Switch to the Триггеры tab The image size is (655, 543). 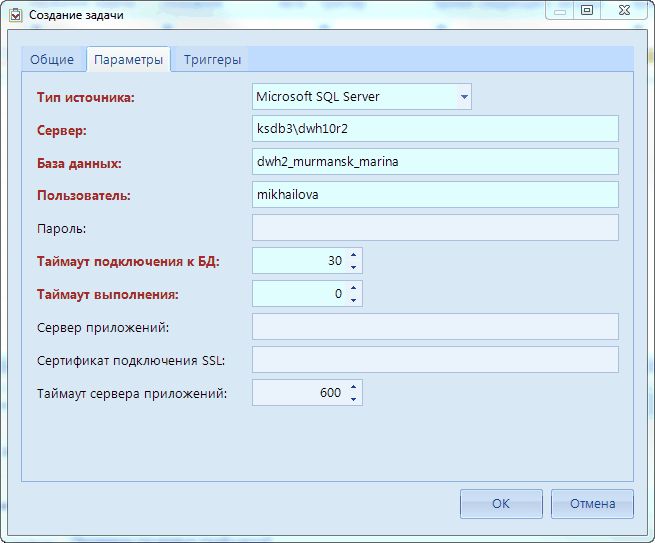[x=212, y=60]
